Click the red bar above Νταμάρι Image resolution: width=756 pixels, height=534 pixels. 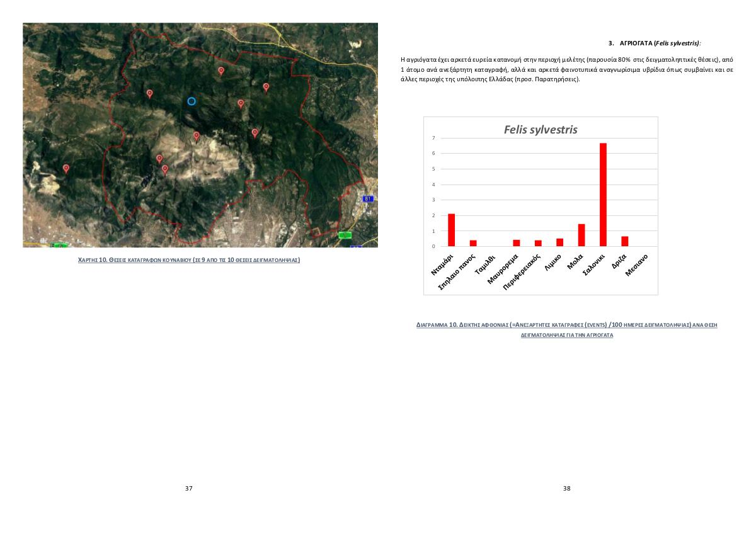(451, 230)
